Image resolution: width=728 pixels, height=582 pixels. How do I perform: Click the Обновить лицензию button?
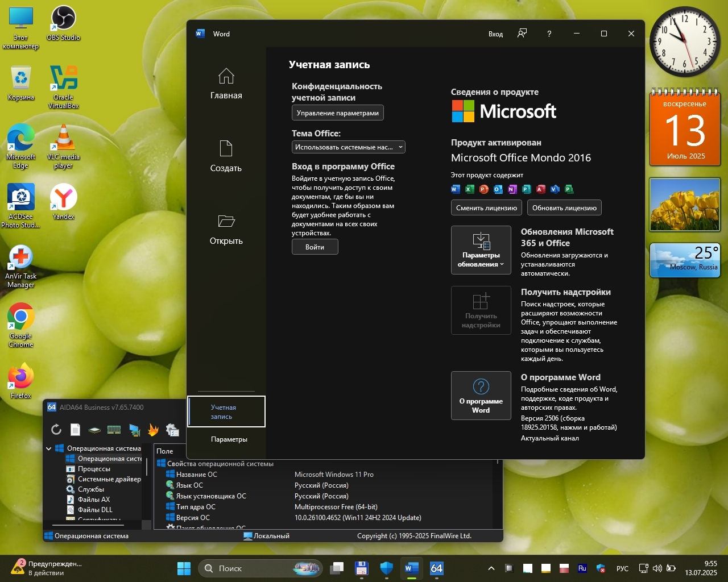(x=564, y=208)
